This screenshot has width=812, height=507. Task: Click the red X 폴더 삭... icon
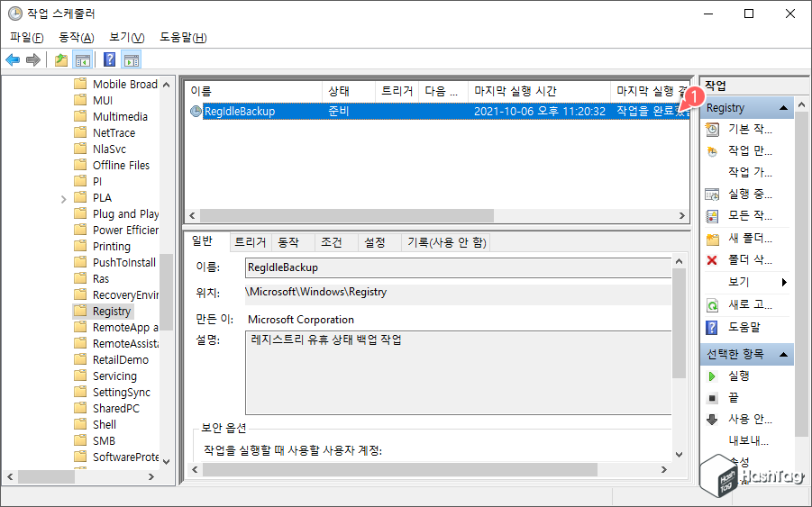(x=712, y=260)
